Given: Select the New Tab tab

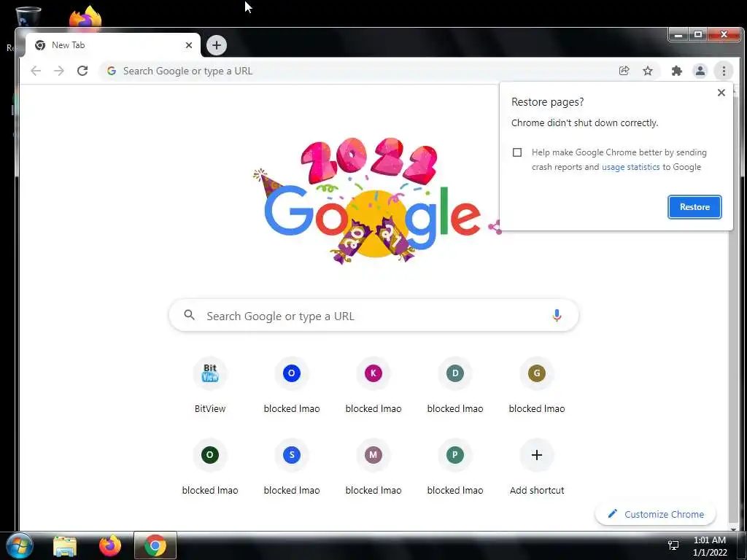Looking at the screenshot, I should [113, 45].
